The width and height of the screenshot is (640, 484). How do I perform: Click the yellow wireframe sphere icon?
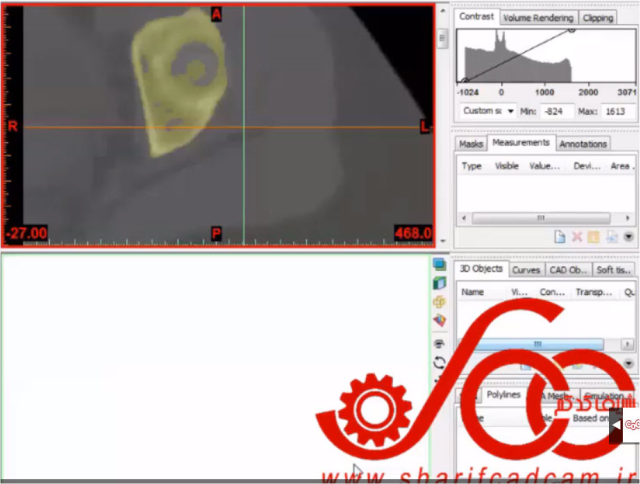439,302
